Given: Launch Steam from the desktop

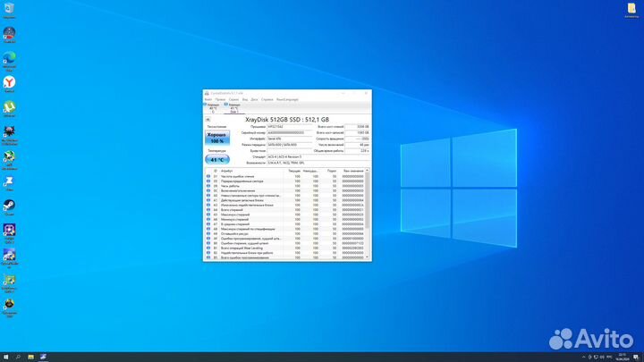Looking at the screenshot, I should [9, 205].
